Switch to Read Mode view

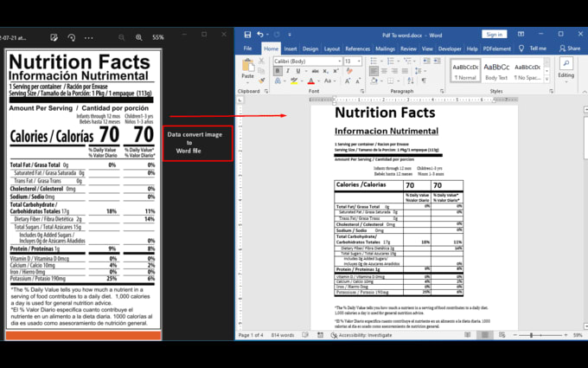[467, 335]
